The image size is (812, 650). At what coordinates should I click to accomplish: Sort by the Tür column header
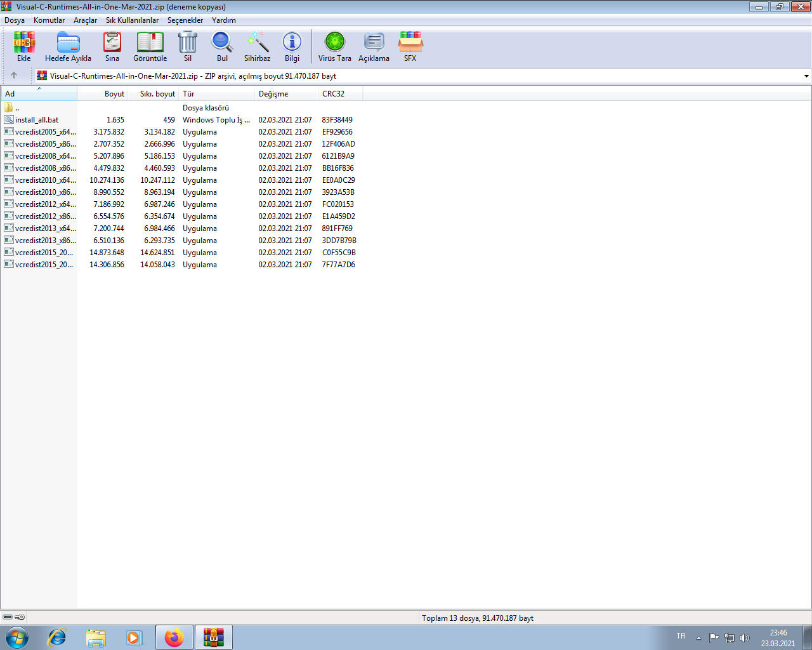point(217,93)
